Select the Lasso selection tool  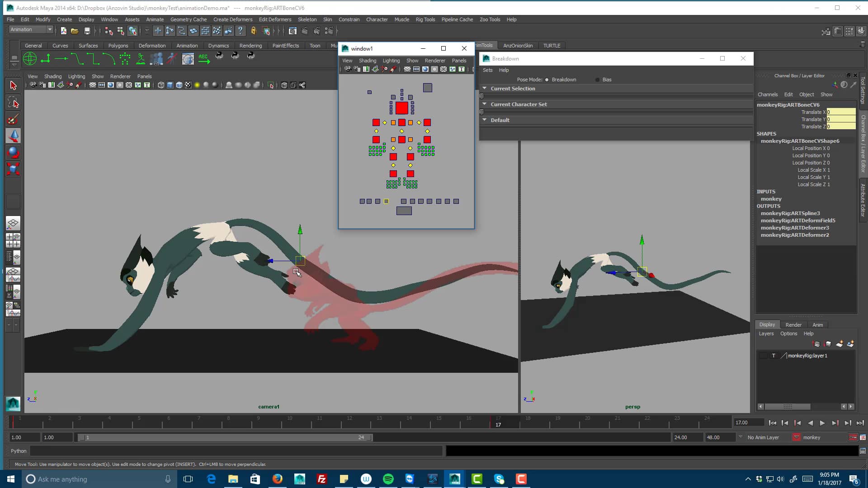click(13, 103)
